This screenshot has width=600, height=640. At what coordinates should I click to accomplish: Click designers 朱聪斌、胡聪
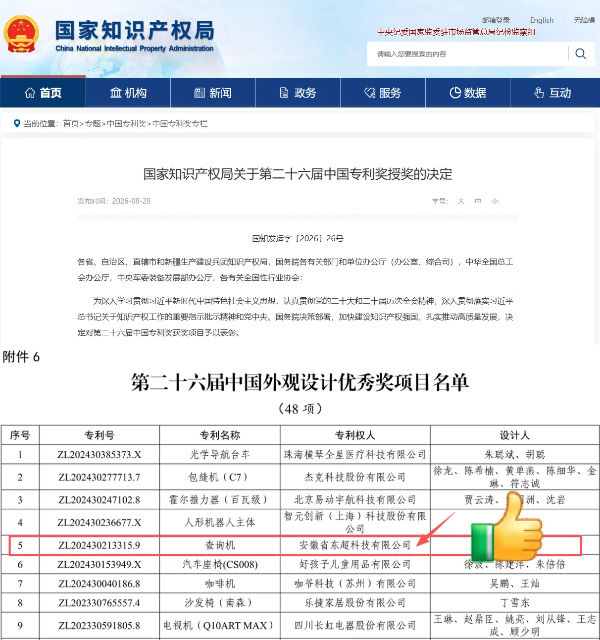(515, 454)
